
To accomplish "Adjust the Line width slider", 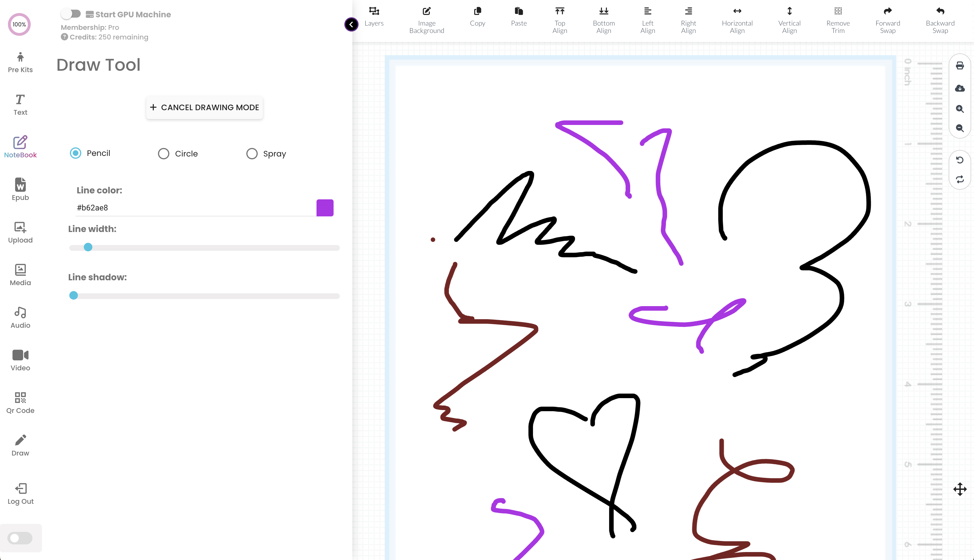I will [88, 247].
